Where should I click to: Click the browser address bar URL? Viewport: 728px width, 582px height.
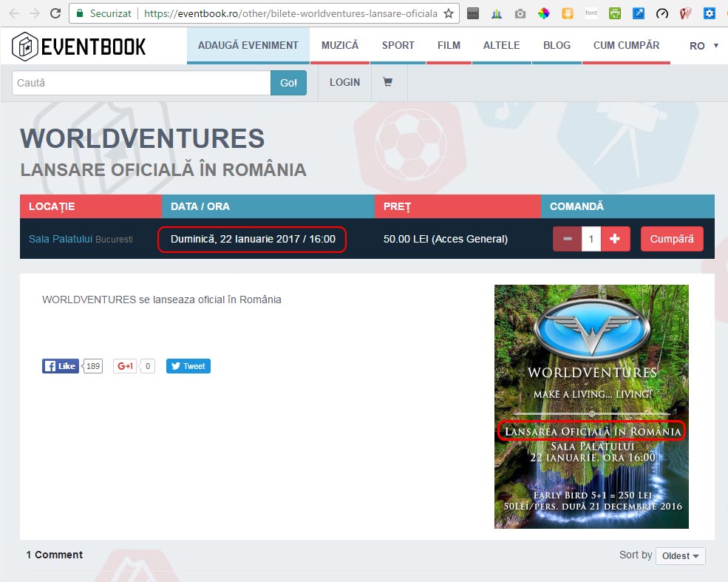coord(290,13)
